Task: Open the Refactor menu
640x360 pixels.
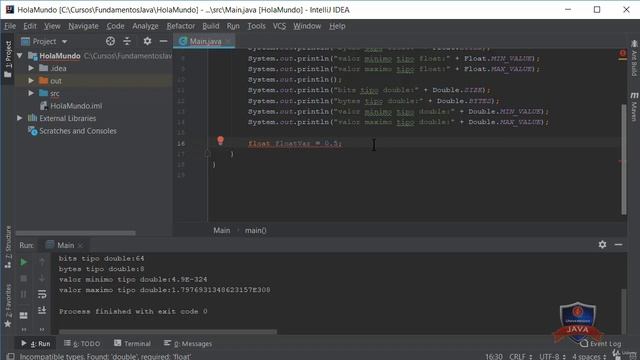Action: [180, 26]
